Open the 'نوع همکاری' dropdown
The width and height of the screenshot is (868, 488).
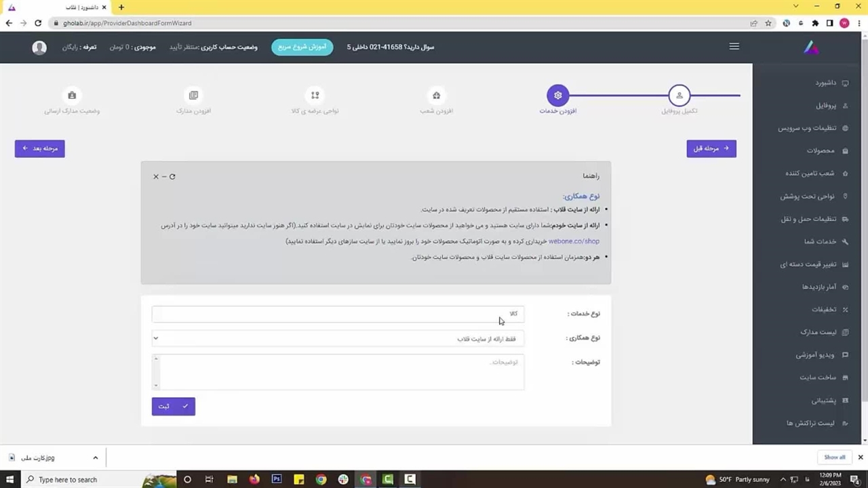(338, 338)
